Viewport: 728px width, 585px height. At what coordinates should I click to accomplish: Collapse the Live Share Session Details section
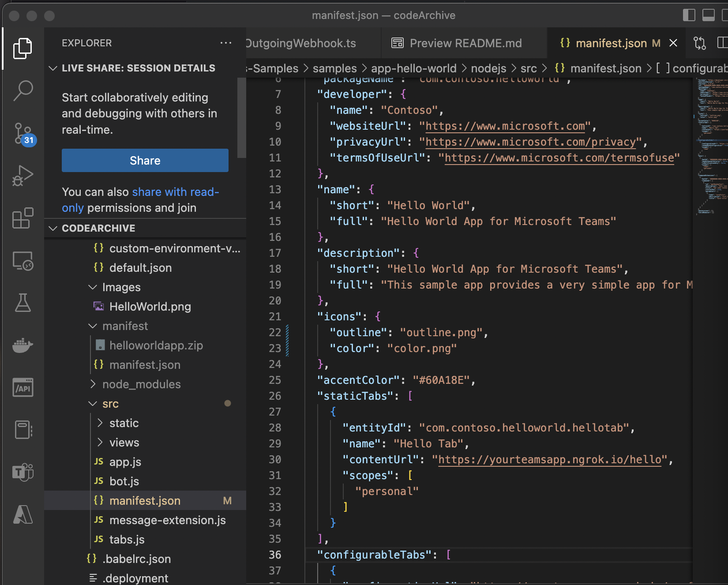pos(53,68)
